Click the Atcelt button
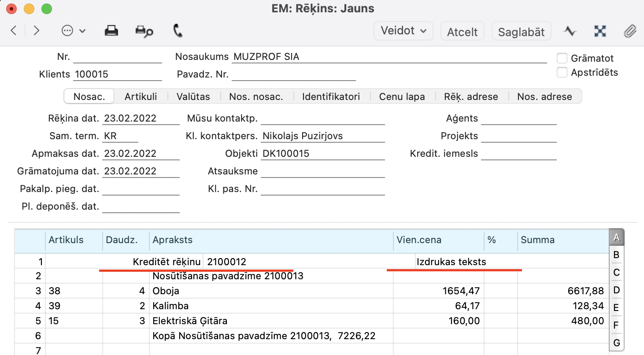 pos(462,32)
